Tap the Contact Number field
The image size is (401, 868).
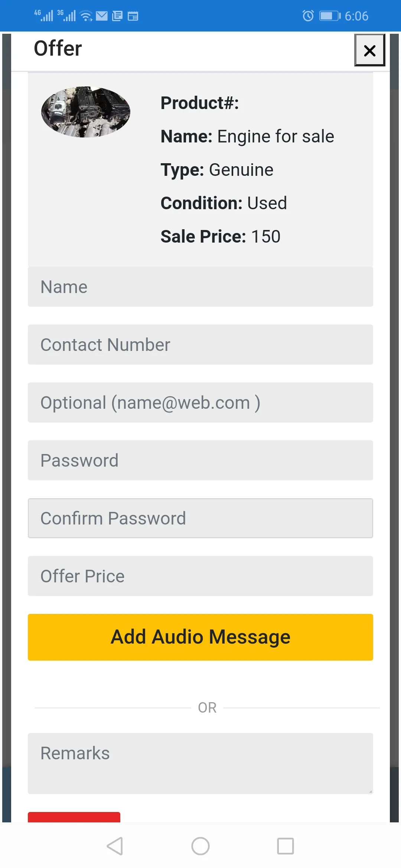[x=200, y=345]
